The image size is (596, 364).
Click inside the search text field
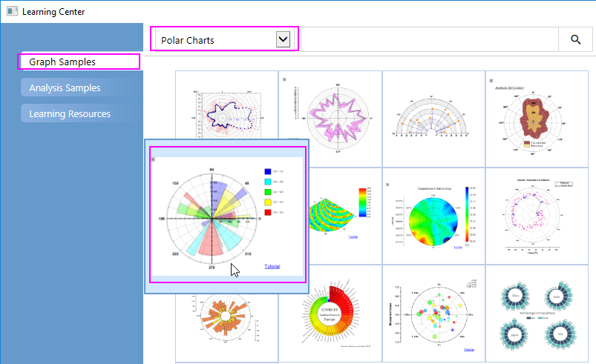428,40
